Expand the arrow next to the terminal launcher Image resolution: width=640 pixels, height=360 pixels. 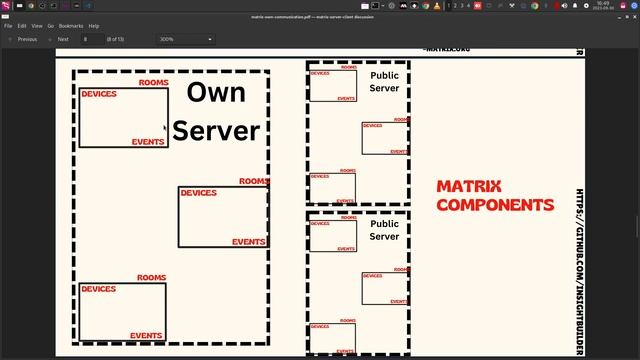[x=383, y=6]
